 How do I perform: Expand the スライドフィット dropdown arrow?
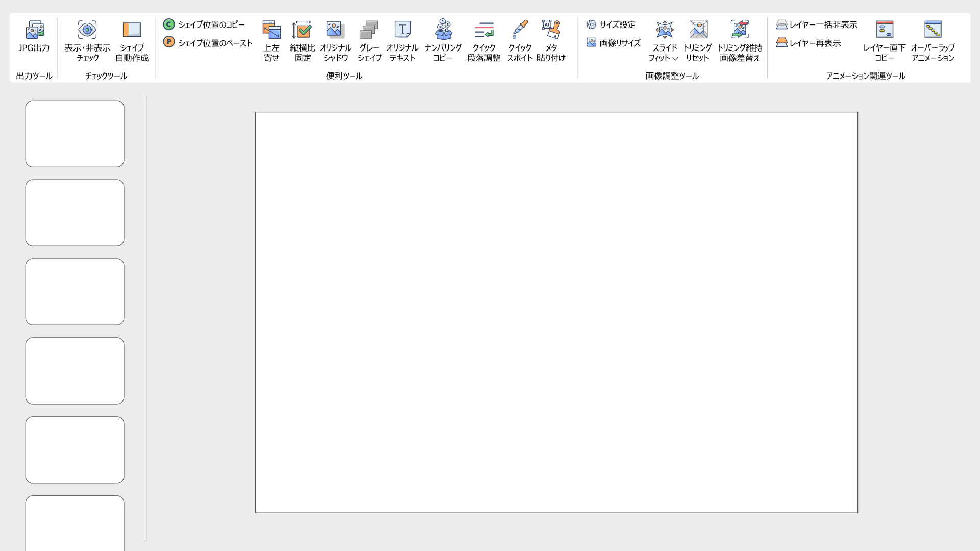675,59
